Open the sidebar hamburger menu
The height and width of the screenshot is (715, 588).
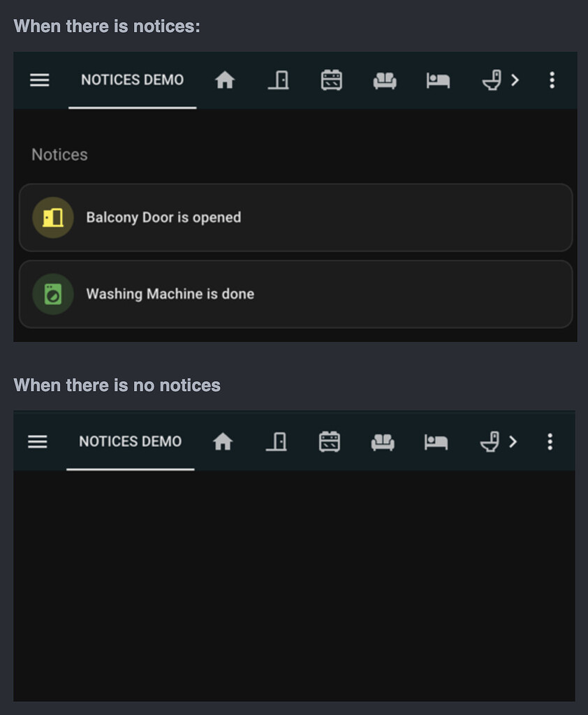tap(39, 80)
